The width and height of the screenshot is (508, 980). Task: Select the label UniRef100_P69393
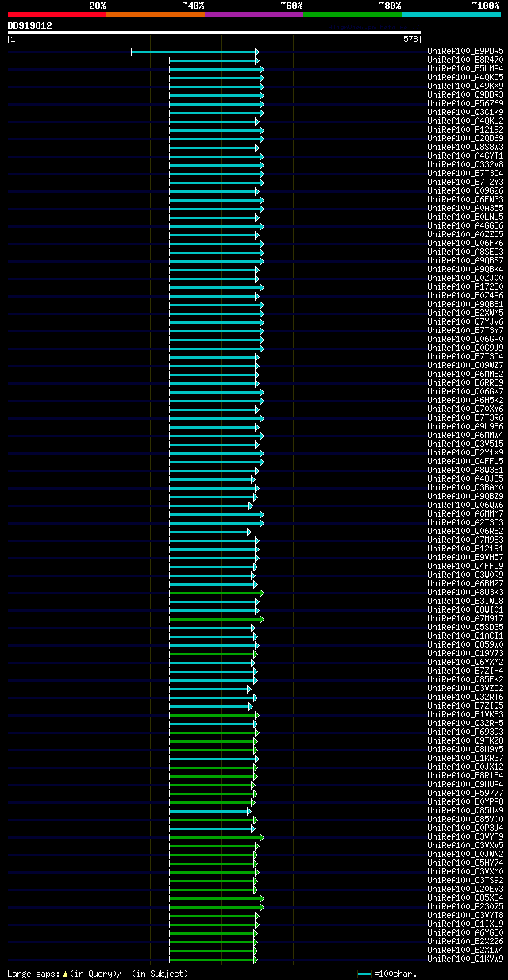(x=465, y=732)
